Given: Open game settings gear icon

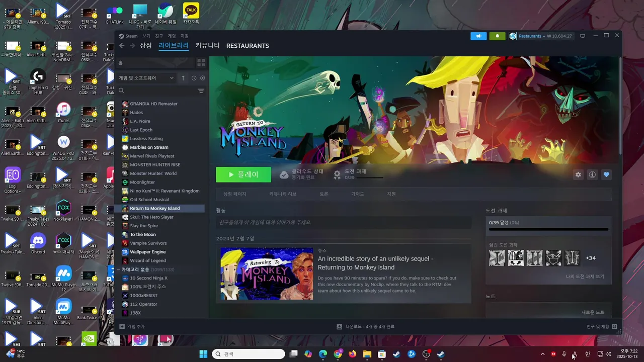Looking at the screenshot, I should 578,174.
